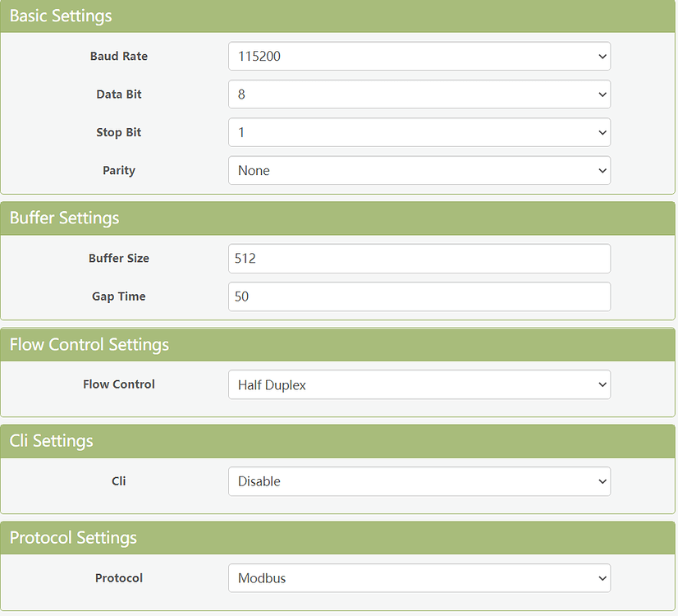678x616 pixels.
Task: Click inside the Buffer Size field
Action: pyautogui.click(x=419, y=258)
